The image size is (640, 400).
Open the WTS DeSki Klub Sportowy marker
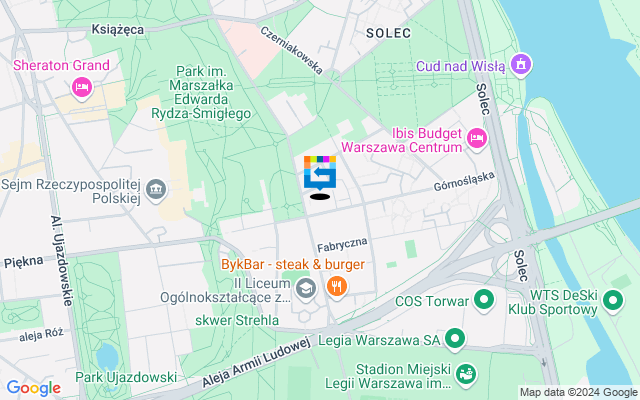pyautogui.click(x=613, y=301)
